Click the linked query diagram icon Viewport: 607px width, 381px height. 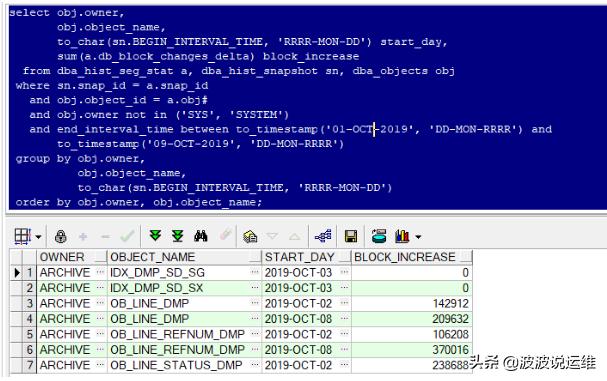323,236
